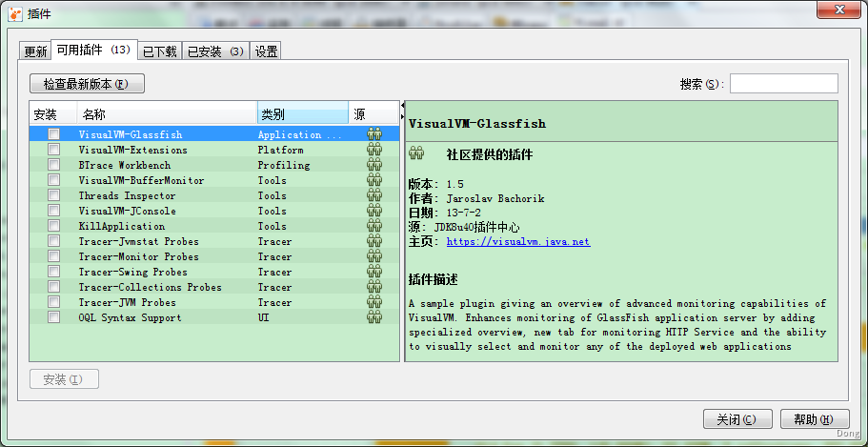868x447 pixels.
Task: Select the Threads Inspector plugin name
Action: coord(128,195)
